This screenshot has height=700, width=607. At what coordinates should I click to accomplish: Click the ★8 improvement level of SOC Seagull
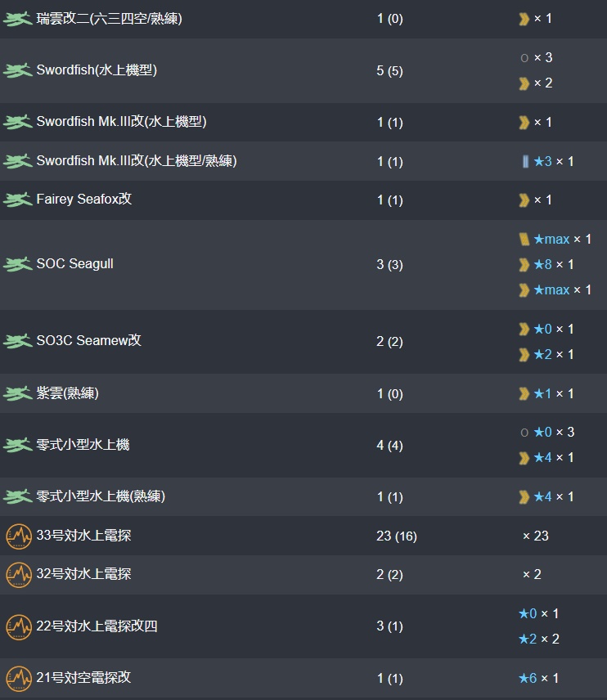542,264
